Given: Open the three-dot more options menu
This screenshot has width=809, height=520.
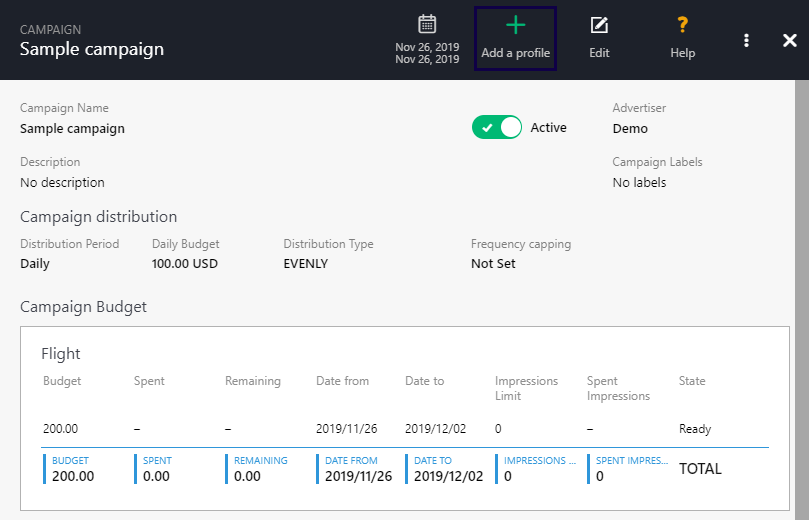Looking at the screenshot, I should [x=746, y=40].
